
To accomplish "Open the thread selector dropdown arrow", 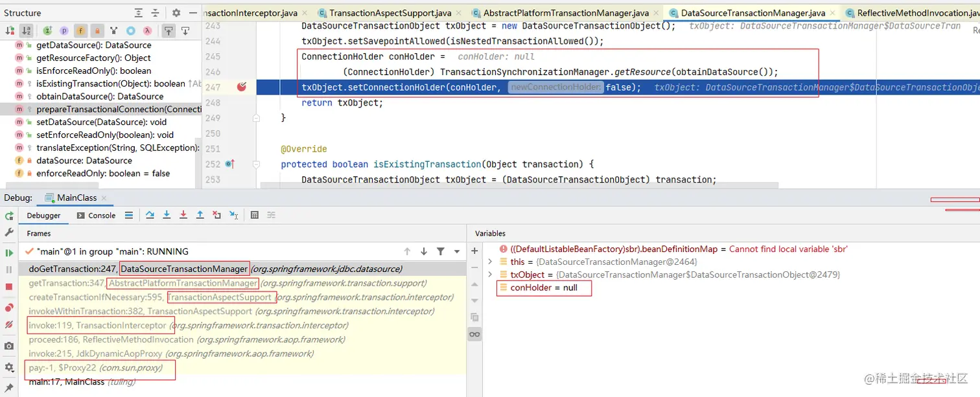I will pos(457,251).
